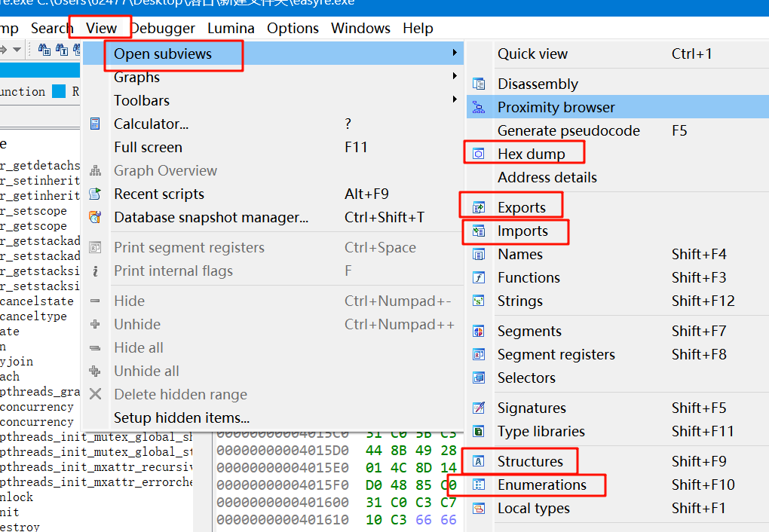This screenshot has height=532, width=769.
Task: Expand the Open subviews submenu arrow
Action: click(x=455, y=53)
